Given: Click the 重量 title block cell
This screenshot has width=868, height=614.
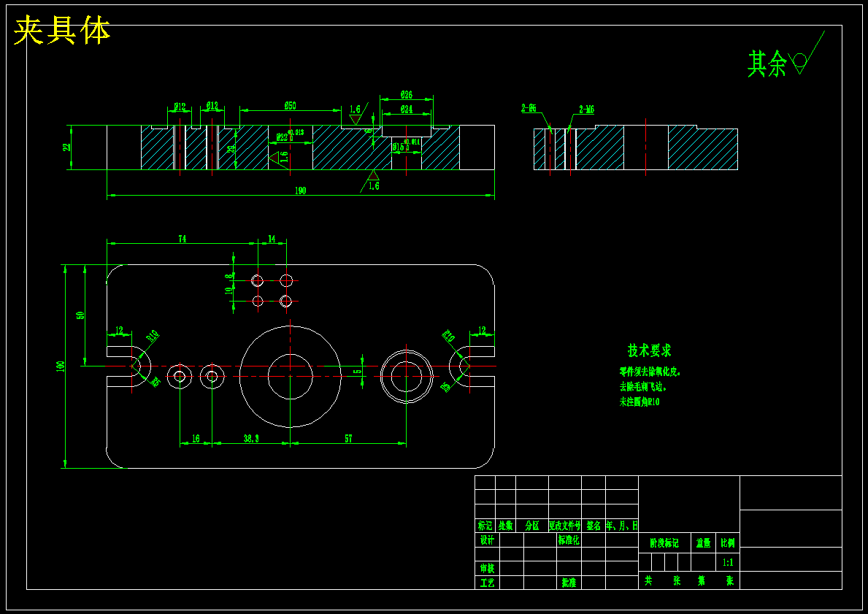Looking at the screenshot, I should [x=703, y=544].
